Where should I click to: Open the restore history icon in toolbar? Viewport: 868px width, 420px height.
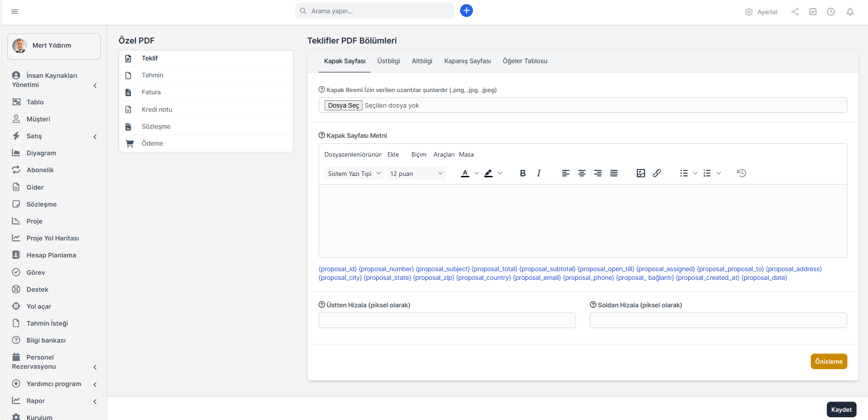coord(741,173)
